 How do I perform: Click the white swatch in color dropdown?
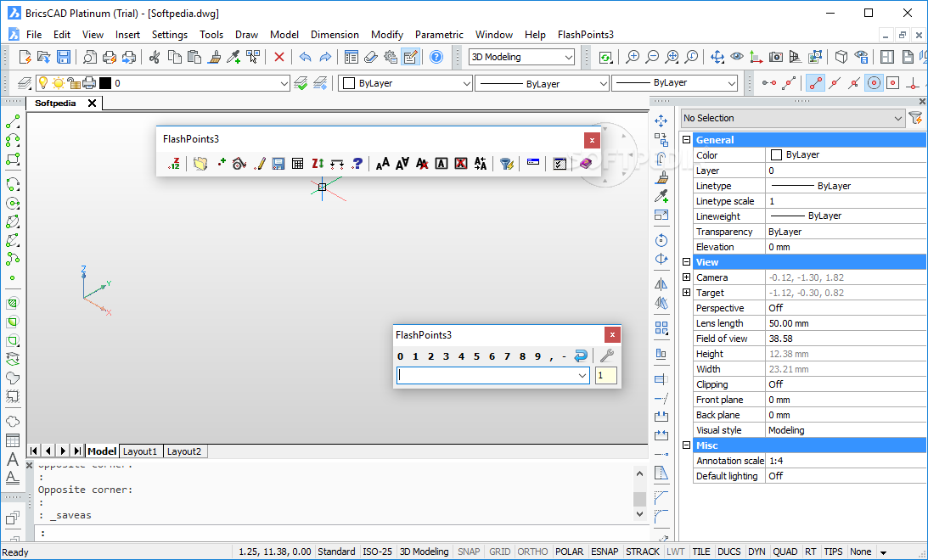click(349, 83)
